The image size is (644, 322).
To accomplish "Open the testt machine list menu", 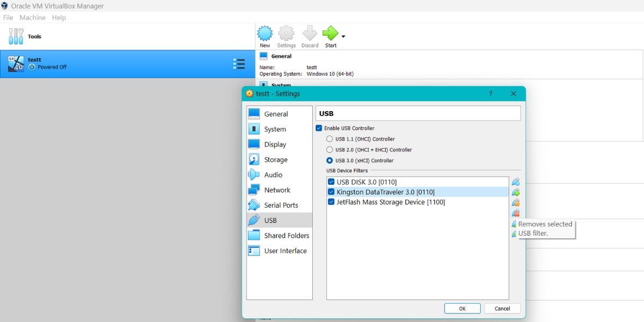I will tap(239, 63).
